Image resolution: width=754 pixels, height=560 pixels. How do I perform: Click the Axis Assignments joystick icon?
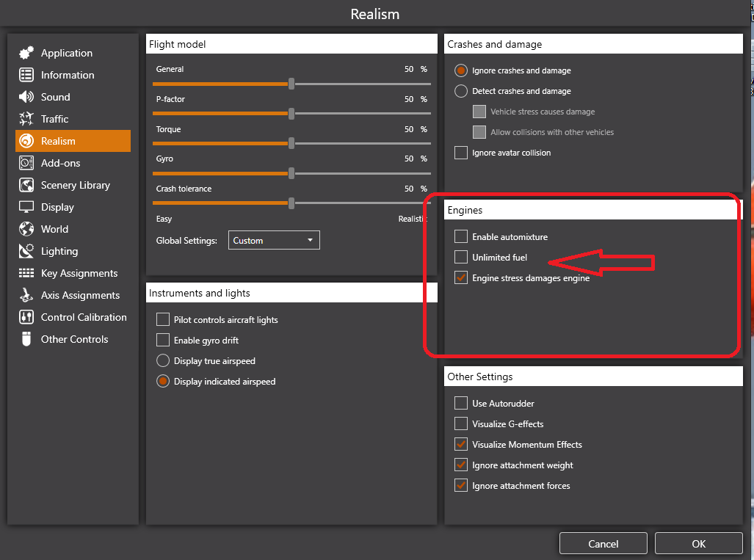tap(26, 295)
